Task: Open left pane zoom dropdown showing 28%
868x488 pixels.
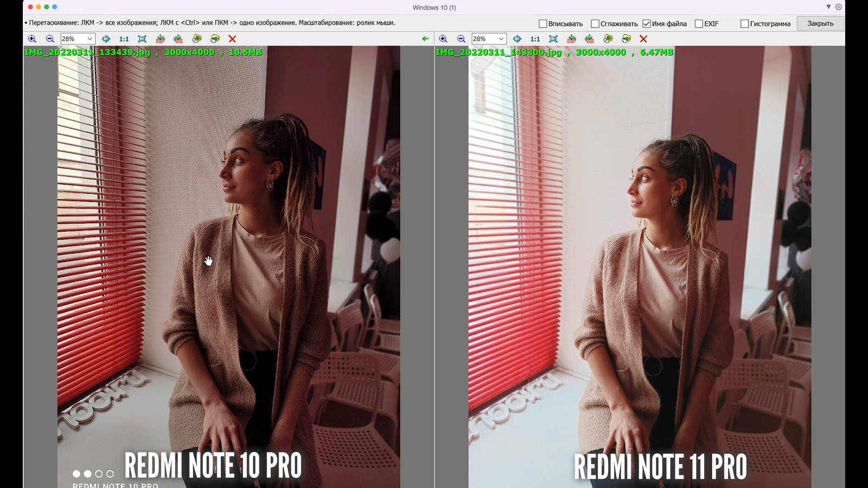Action: (x=78, y=39)
